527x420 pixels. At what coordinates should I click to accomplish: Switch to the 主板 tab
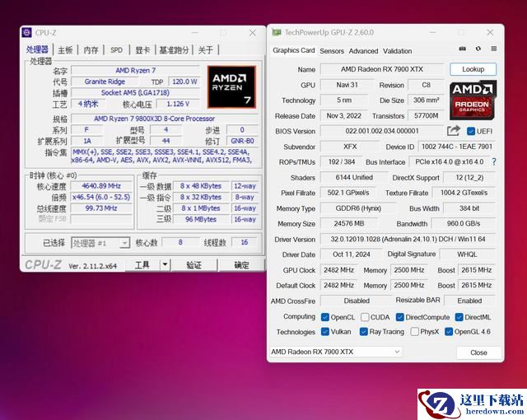tap(65, 50)
